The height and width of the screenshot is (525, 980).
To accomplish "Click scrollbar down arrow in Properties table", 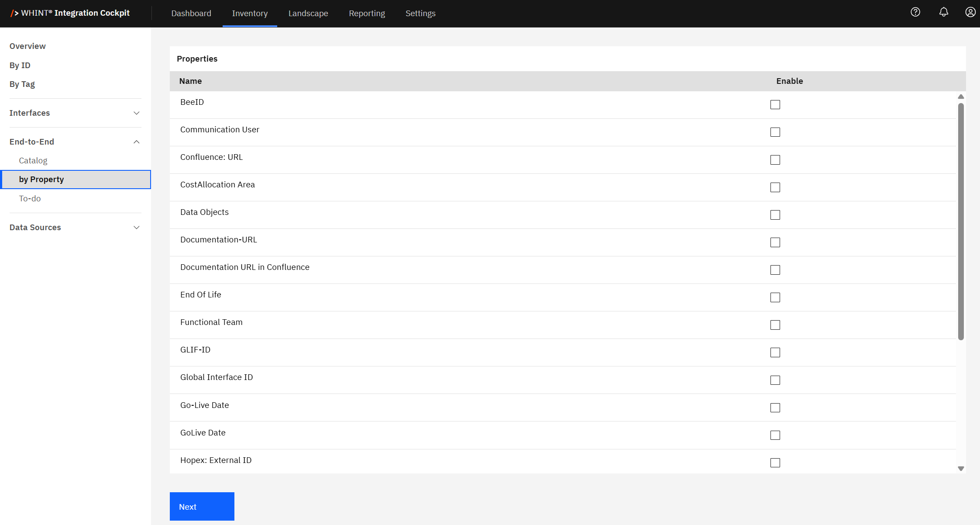I will pos(961,468).
